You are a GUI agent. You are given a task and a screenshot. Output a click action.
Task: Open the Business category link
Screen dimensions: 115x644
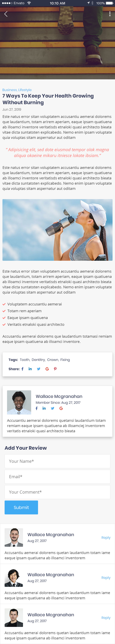click(10, 90)
